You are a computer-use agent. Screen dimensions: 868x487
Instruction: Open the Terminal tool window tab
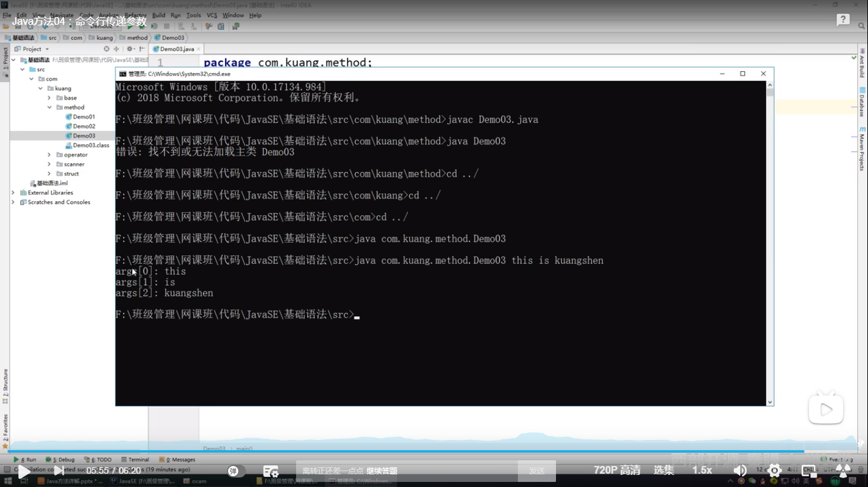pos(135,460)
